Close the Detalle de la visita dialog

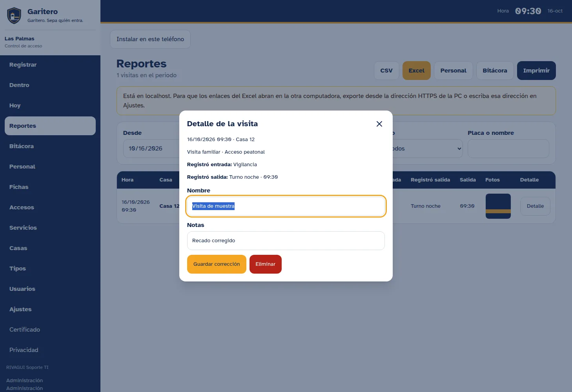379,124
